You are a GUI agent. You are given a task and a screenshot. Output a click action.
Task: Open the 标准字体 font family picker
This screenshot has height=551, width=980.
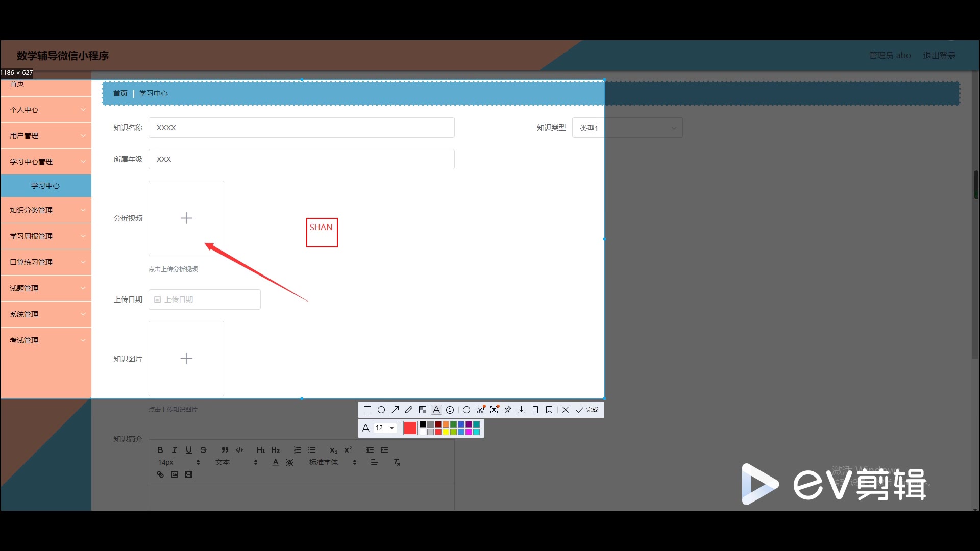pyautogui.click(x=332, y=462)
